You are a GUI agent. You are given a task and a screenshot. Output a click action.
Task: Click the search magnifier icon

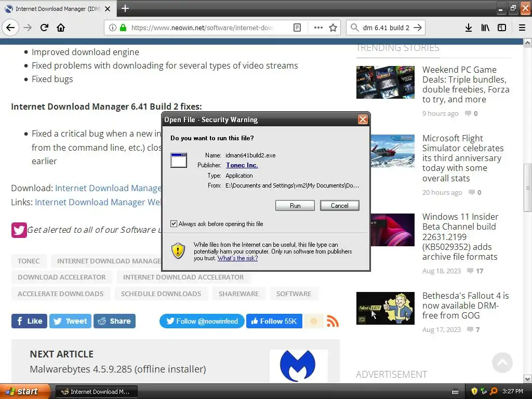coord(354,28)
